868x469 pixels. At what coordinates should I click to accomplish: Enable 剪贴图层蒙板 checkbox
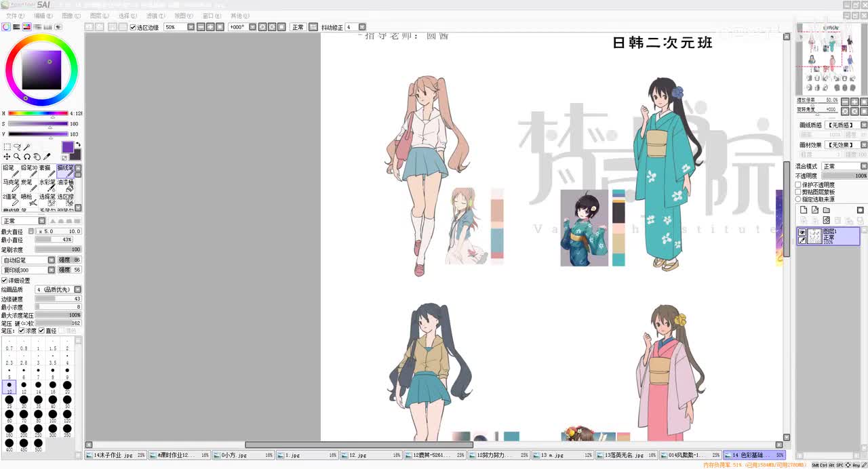pyautogui.click(x=798, y=192)
